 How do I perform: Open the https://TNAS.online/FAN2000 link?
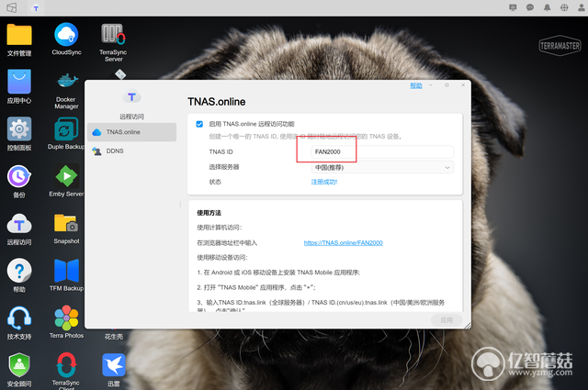coord(343,243)
